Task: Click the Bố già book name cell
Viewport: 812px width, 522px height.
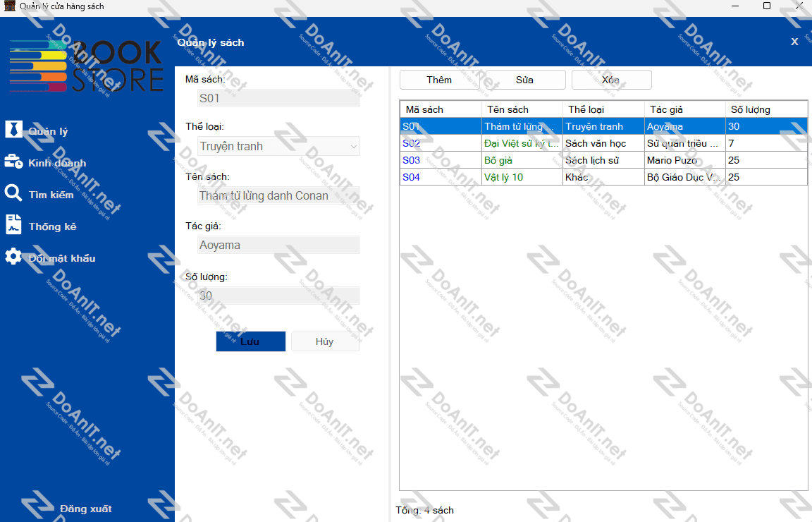Action: pyautogui.click(x=522, y=160)
